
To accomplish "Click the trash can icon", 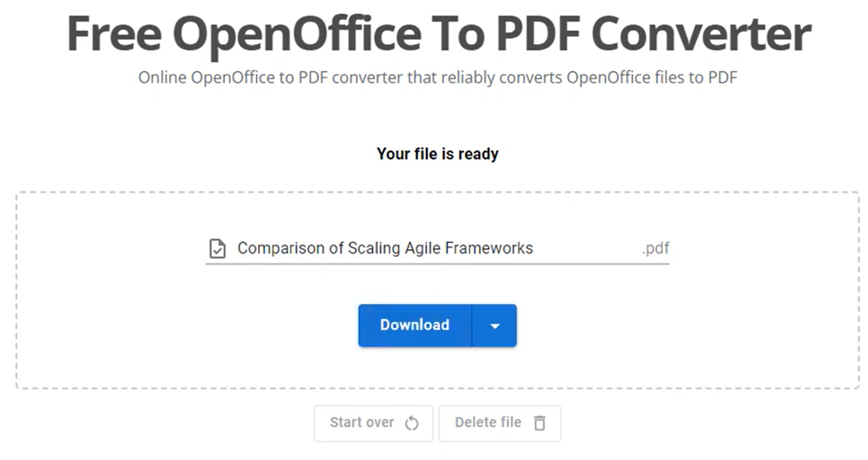I will click(540, 423).
